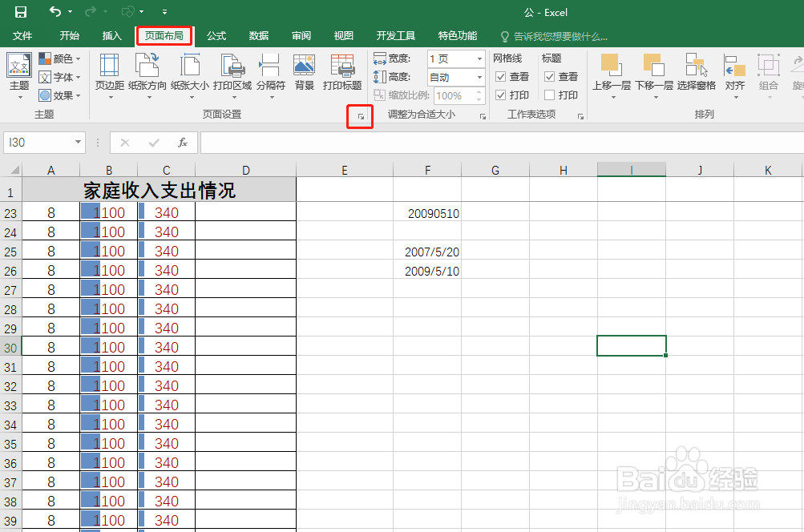The width and height of the screenshot is (804, 532).
Task: Open the 文件 tab
Action: 22,36
